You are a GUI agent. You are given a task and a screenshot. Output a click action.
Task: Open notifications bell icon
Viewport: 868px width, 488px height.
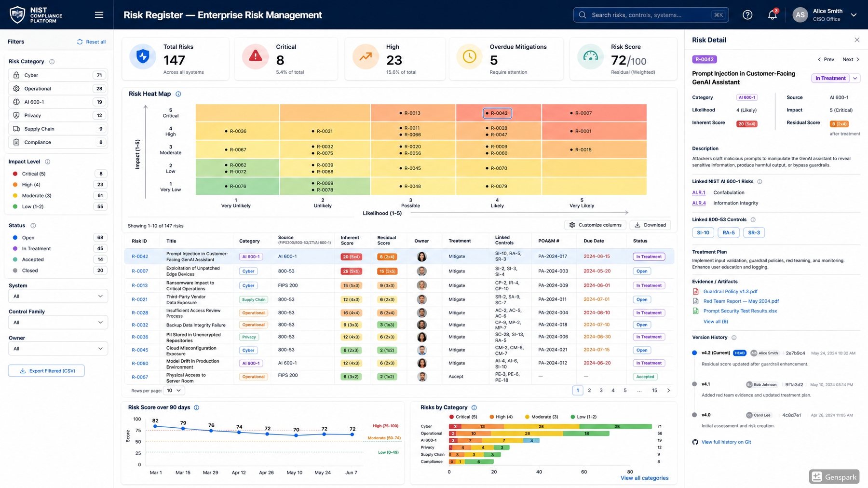click(x=773, y=15)
